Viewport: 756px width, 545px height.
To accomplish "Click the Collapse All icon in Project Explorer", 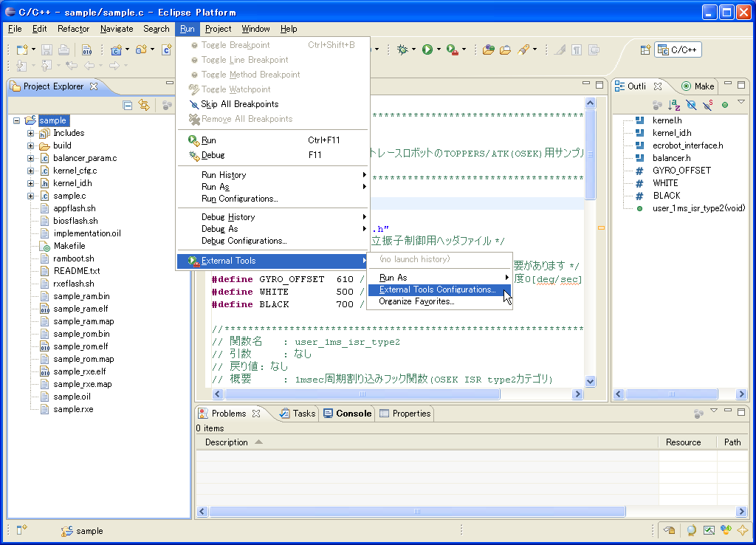I will pos(128,105).
